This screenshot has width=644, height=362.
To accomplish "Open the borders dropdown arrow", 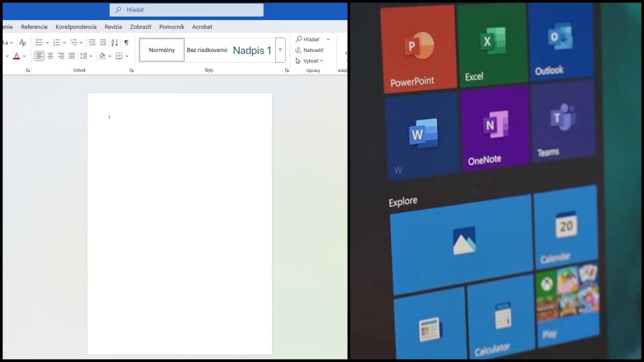I will [x=127, y=56].
